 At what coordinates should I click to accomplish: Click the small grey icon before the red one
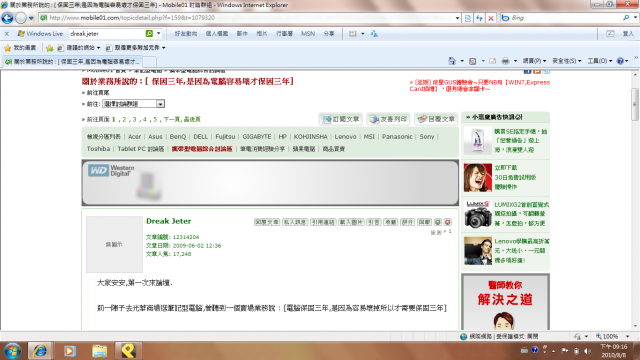[x=438, y=222]
